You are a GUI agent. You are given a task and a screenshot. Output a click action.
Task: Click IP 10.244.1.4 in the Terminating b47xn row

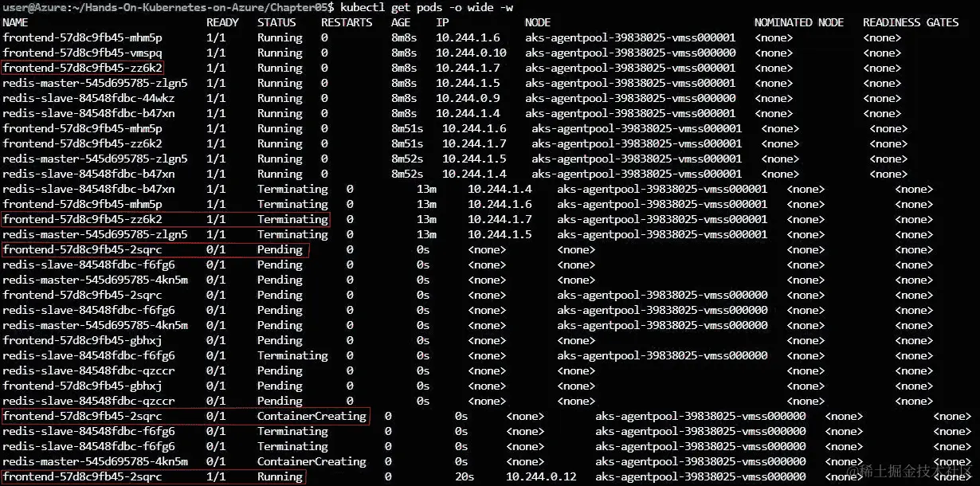(500, 189)
